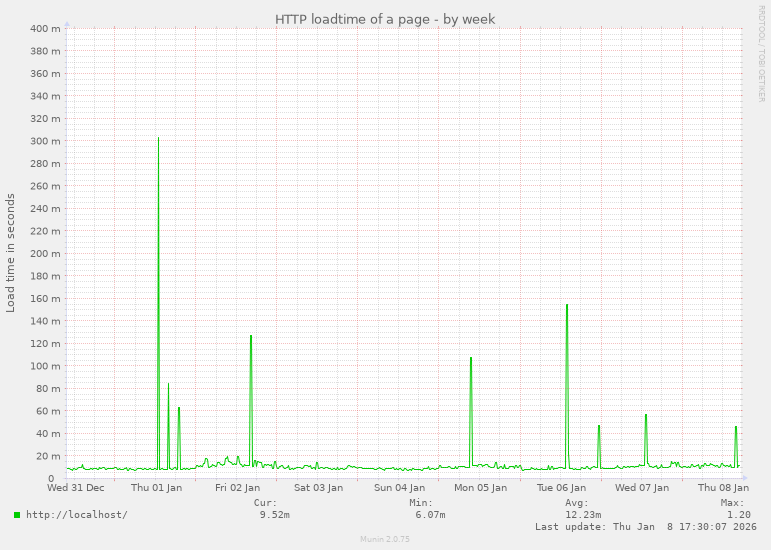Click the '200 m' y-axis label

pyautogui.click(x=45, y=254)
